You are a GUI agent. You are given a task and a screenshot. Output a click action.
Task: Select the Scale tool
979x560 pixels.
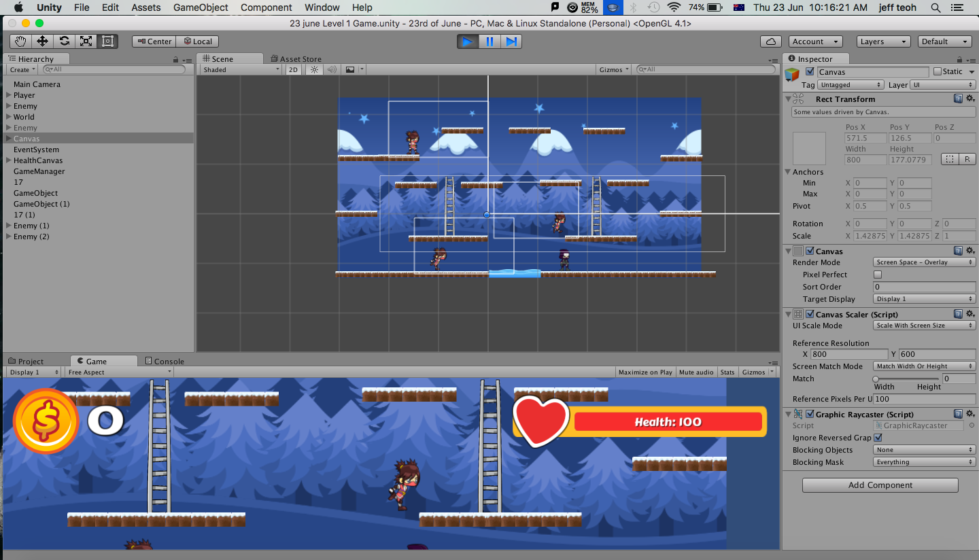(x=86, y=41)
